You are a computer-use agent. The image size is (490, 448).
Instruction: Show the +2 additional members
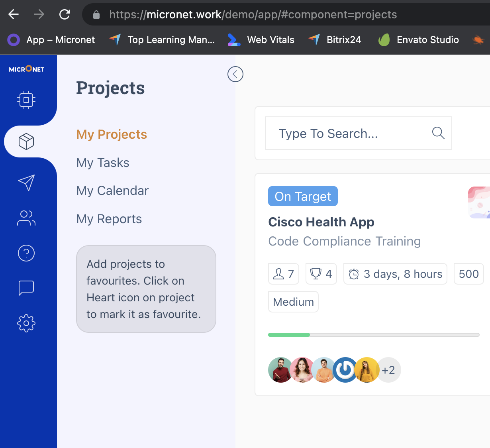point(388,370)
